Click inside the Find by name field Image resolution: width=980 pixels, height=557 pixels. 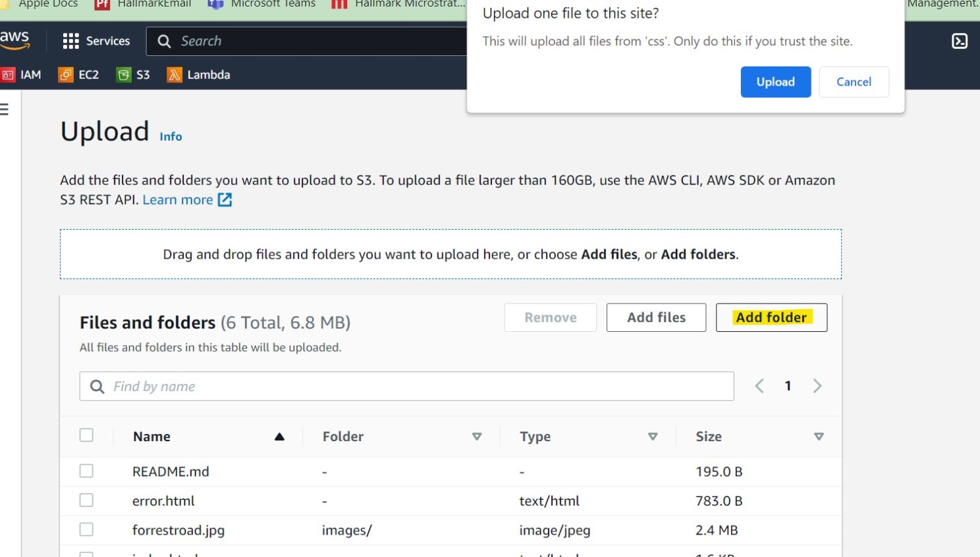click(263, 386)
